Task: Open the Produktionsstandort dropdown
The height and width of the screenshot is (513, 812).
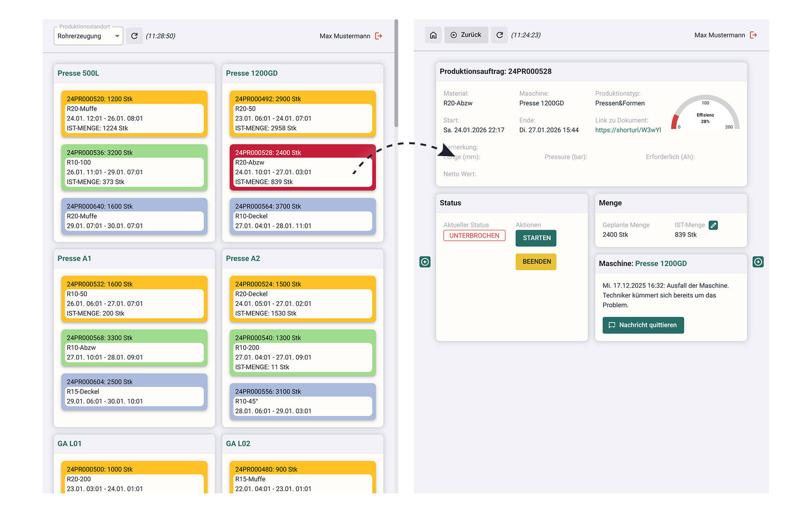Action: (88, 36)
